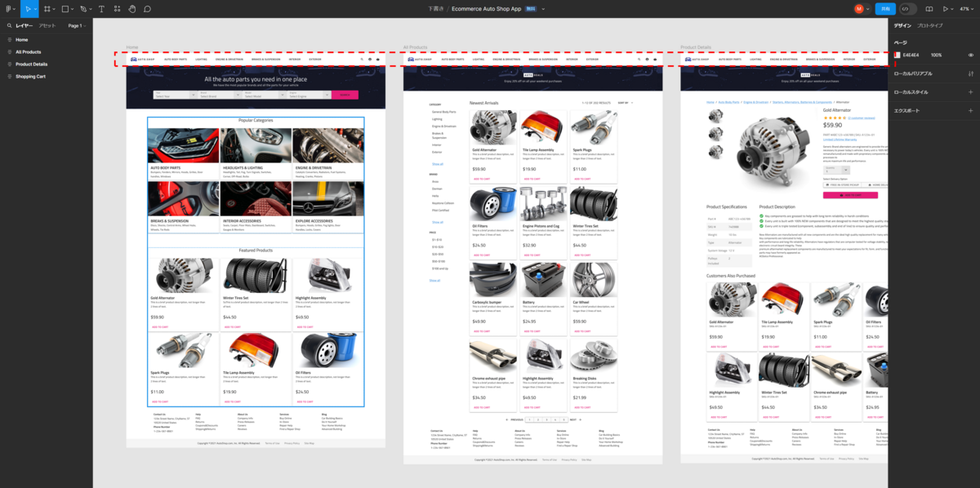980x488 pixels.
Task: Click Product Details frame title on canvas
Action: click(695, 47)
